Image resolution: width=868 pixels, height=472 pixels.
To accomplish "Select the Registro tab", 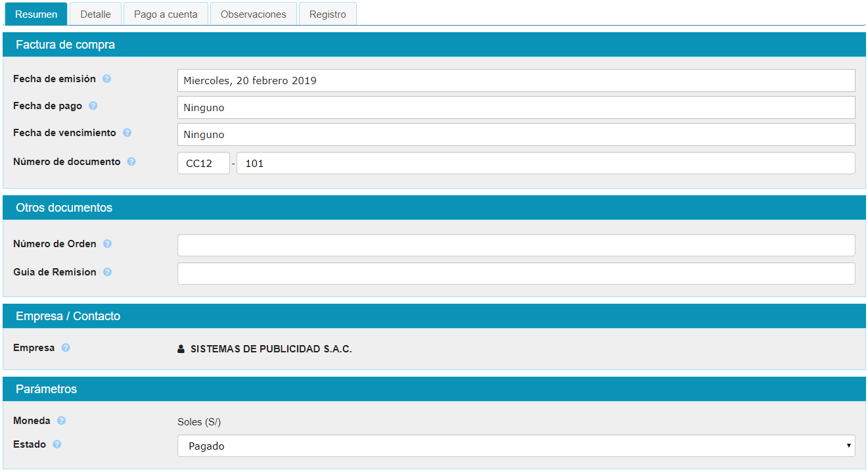I will (x=327, y=14).
